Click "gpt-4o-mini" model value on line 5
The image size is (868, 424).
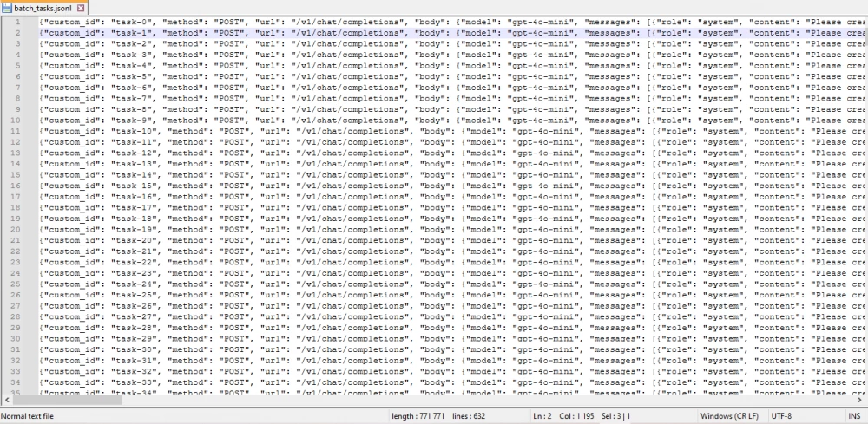coord(544,65)
